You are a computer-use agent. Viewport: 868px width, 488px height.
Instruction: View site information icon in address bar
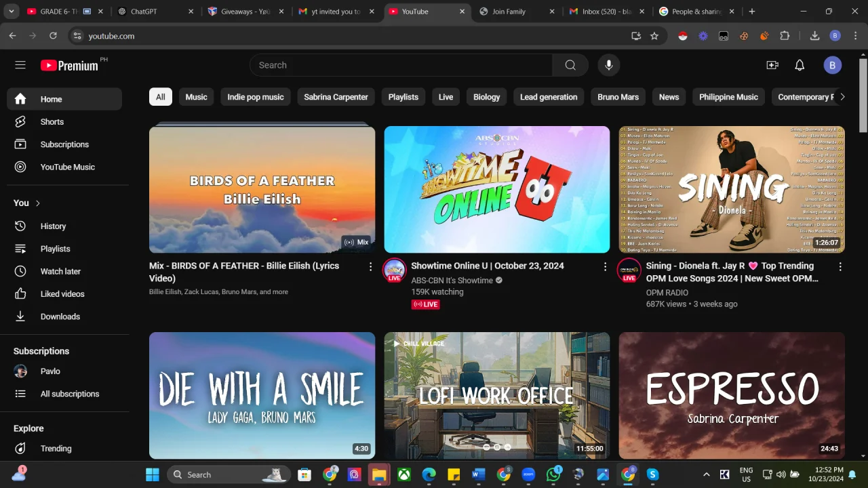click(77, 36)
